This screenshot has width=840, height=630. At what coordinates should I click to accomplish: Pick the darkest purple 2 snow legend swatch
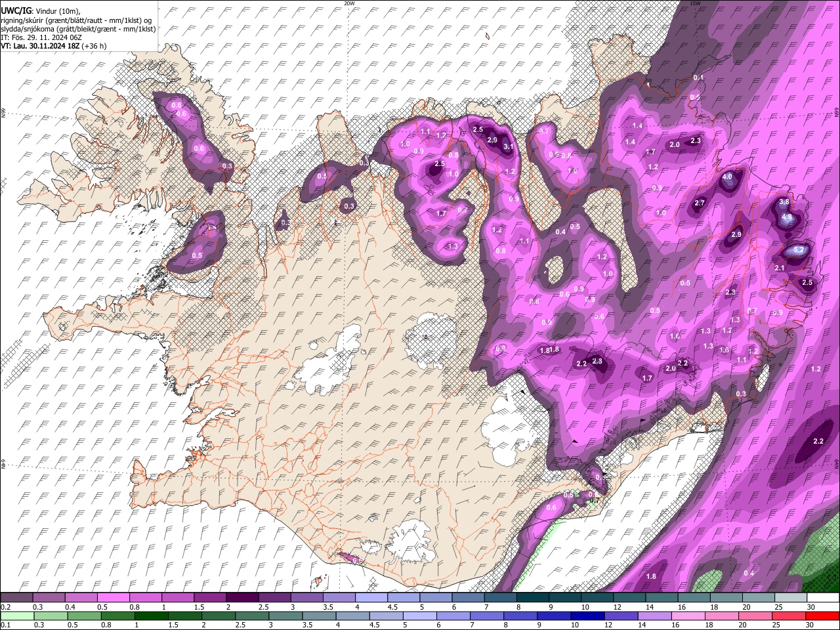(x=242, y=598)
